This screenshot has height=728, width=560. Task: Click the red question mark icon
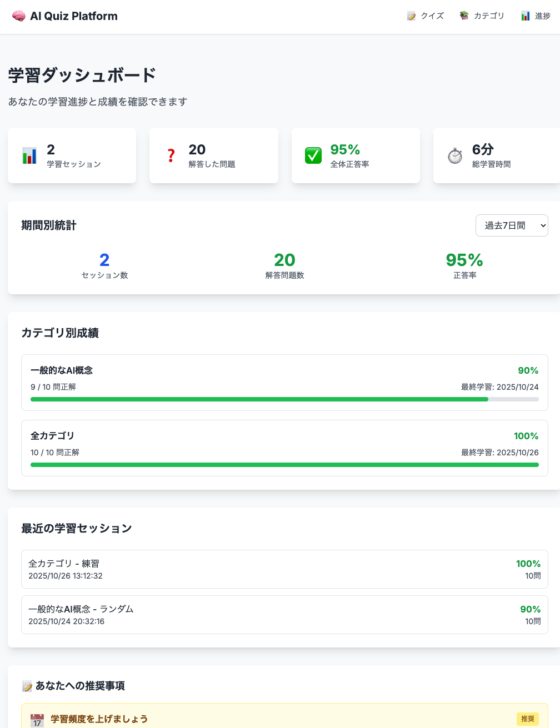171,156
